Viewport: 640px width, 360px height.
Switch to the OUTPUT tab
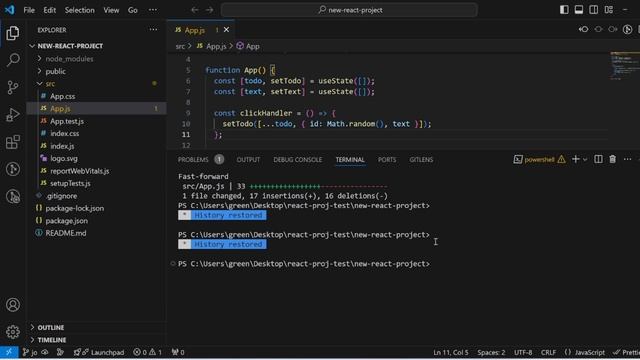click(248, 160)
